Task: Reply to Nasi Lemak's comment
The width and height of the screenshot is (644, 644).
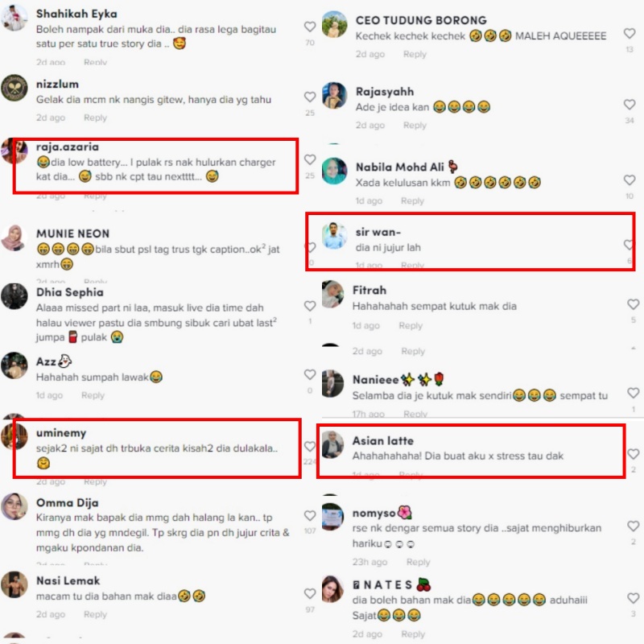Action: (95, 614)
